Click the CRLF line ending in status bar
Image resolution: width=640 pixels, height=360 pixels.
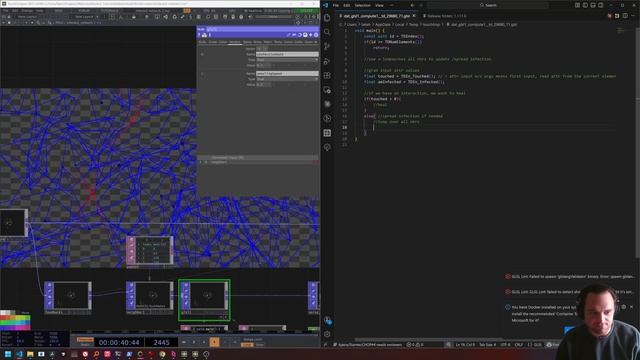click(518, 345)
